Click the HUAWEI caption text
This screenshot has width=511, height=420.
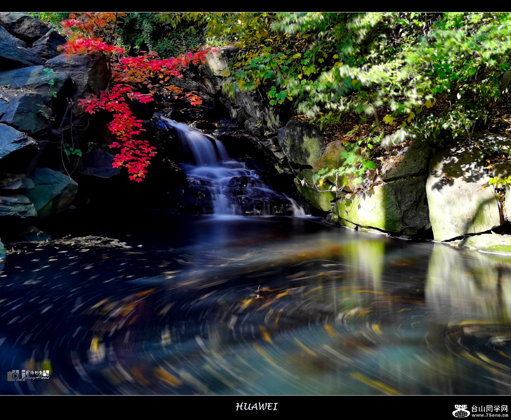(x=257, y=407)
